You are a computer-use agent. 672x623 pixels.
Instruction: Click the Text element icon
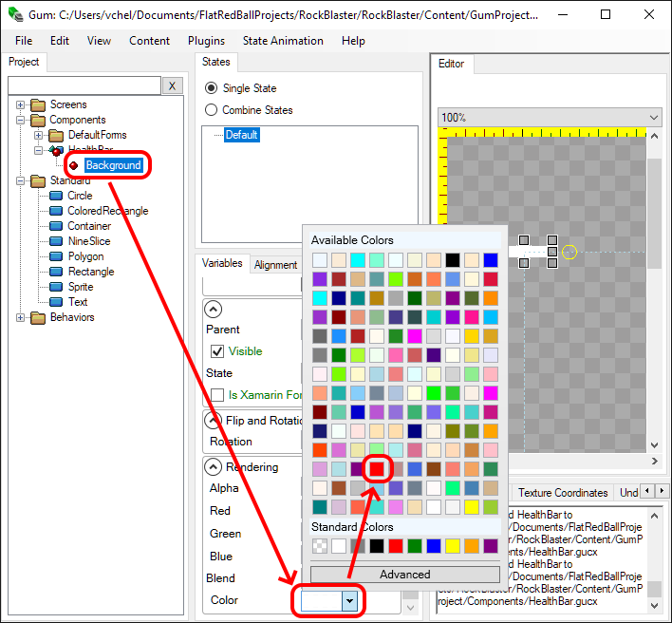click(55, 302)
